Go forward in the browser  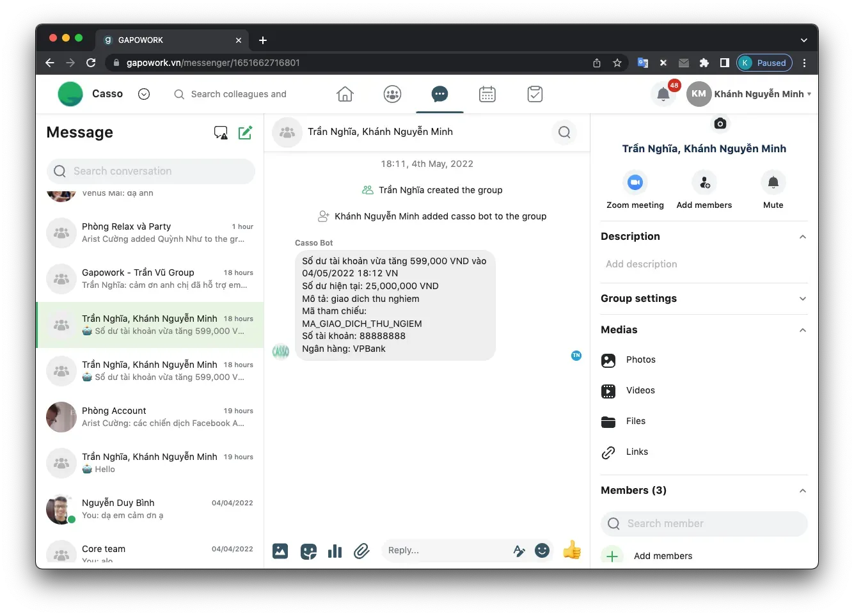[x=70, y=63]
